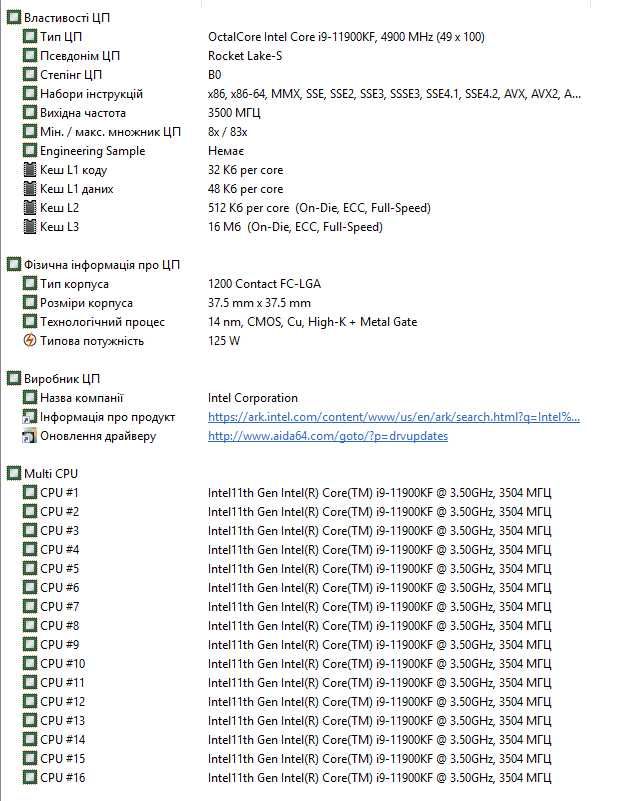Click the Назва компанії row icon
Viewport: 643px width, 801px height.
click(30, 397)
